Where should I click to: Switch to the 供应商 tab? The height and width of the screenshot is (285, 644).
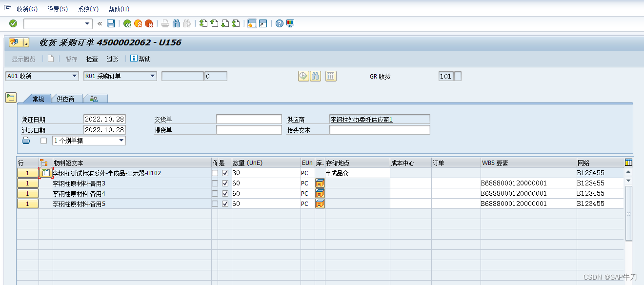pyautogui.click(x=66, y=99)
